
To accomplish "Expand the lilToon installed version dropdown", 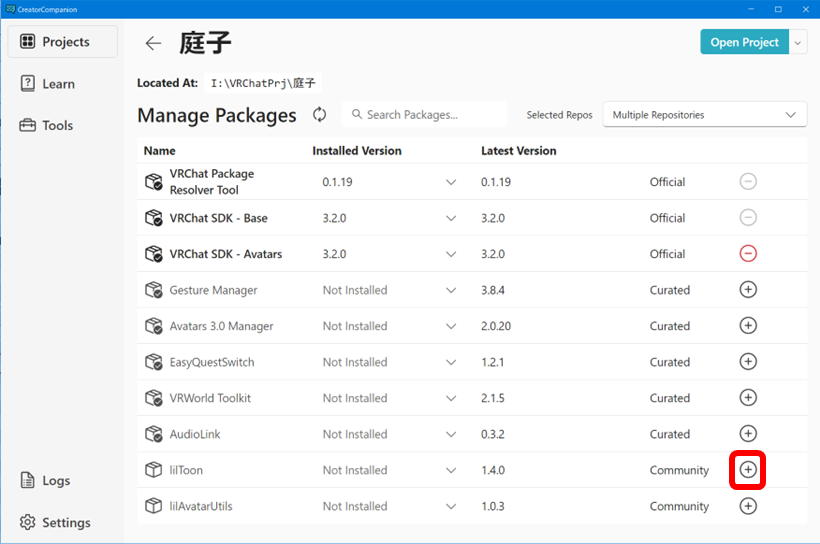I will pos(451,470).
